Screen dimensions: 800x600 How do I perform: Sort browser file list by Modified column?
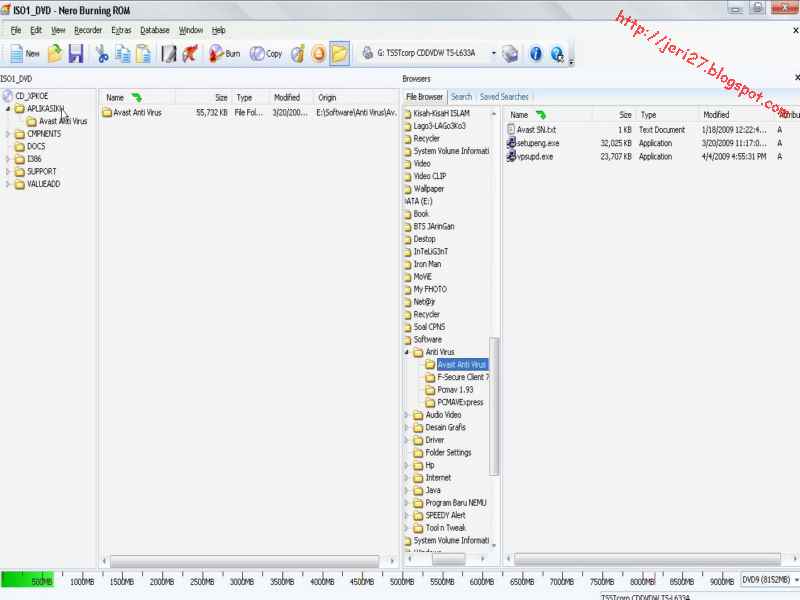737,115
